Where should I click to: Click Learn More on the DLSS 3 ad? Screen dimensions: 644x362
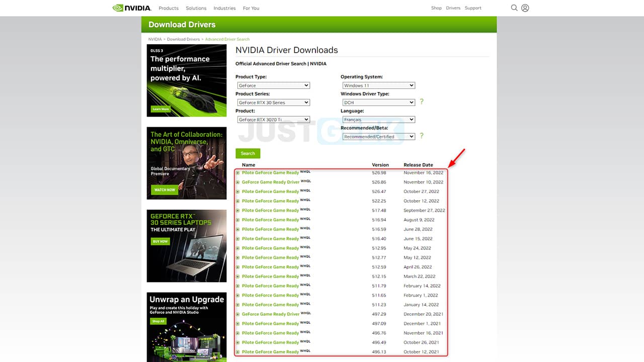click(x=160, y=109)
